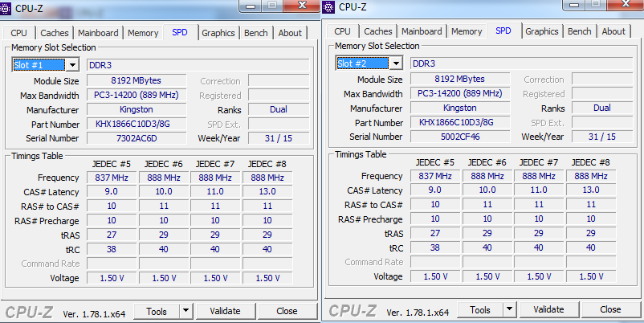
Task: Click Week/Year 31 / 15 in left window
Action: 279,138
